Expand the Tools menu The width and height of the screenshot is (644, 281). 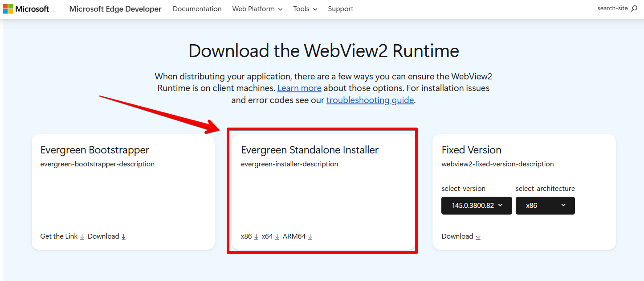(305, 9)
